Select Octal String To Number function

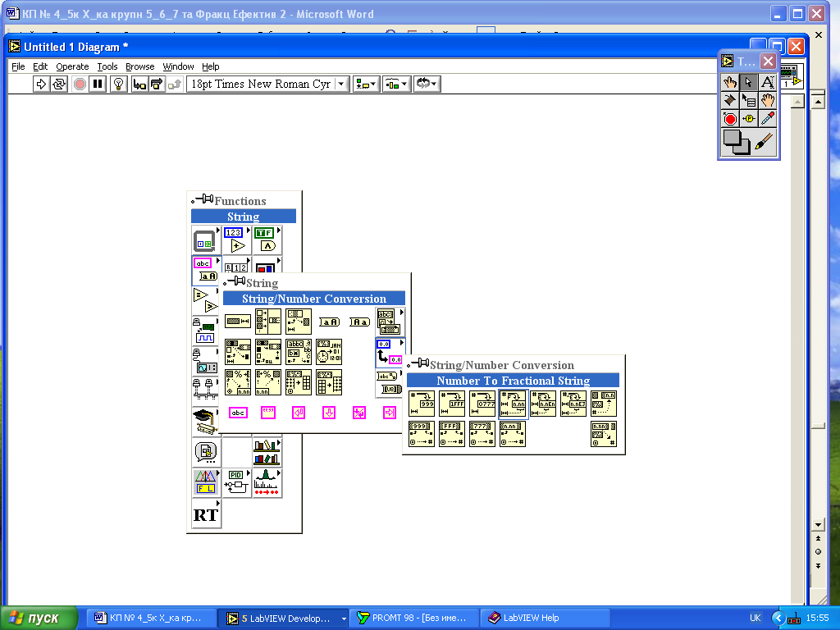tap(482, 434)
